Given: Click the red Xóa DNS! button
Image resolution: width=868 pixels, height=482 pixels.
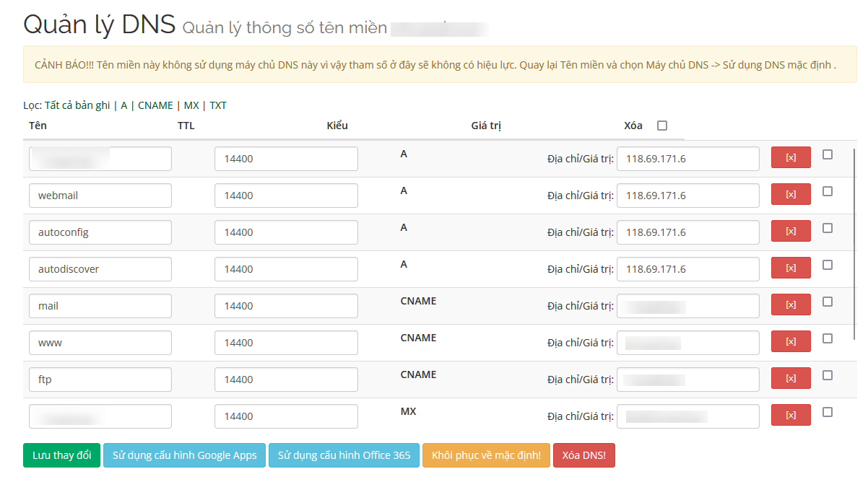Looking at the screenshot, I should coord(583,455).
